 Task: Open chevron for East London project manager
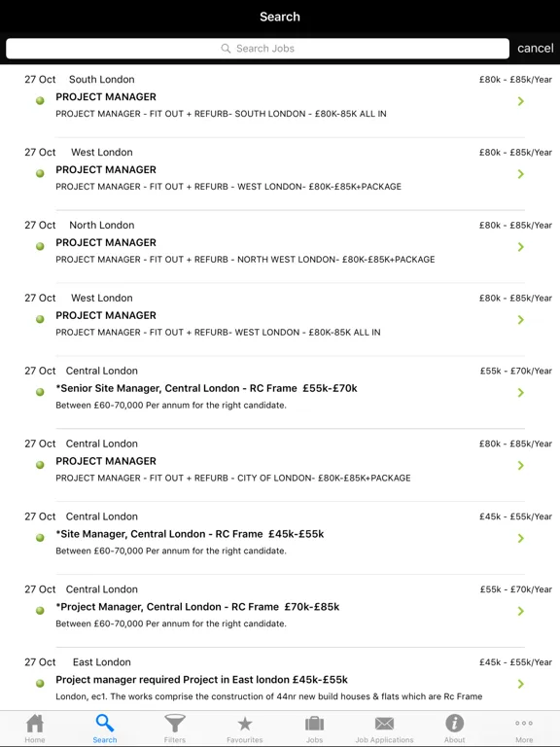[x=521, y=684]
